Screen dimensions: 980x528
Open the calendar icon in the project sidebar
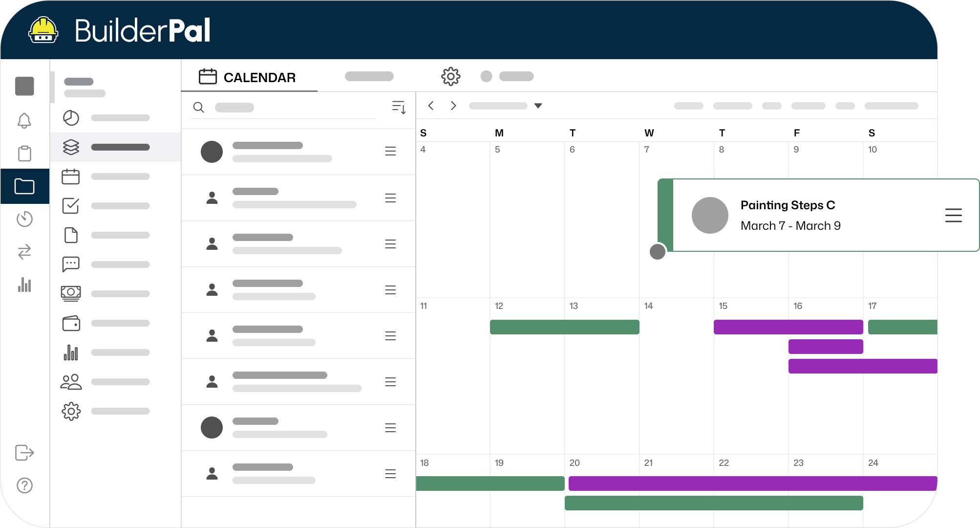(71, 176)
